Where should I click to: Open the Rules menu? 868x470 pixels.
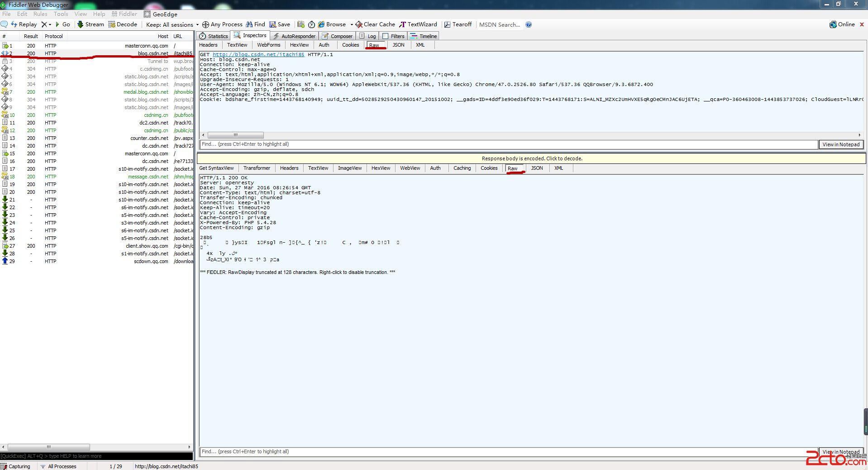40,14
